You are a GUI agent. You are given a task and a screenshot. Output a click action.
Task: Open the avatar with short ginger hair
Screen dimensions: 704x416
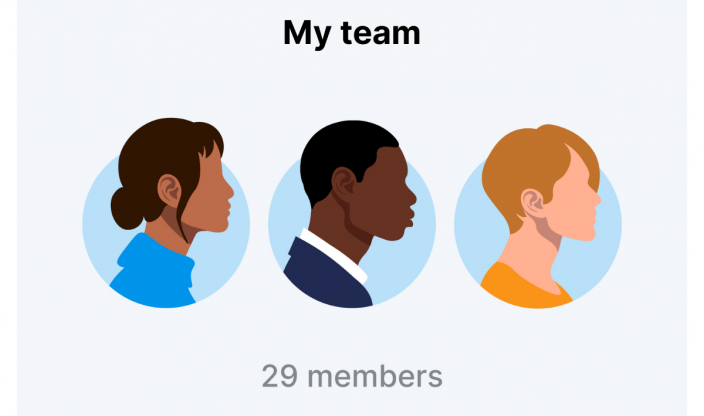(x=538, y=216)
